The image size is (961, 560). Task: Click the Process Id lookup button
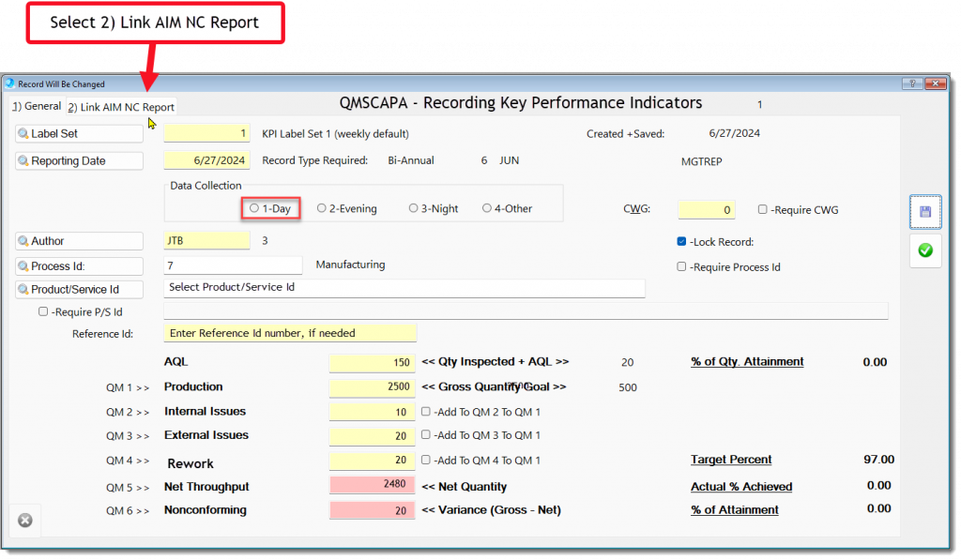(79, 265)
